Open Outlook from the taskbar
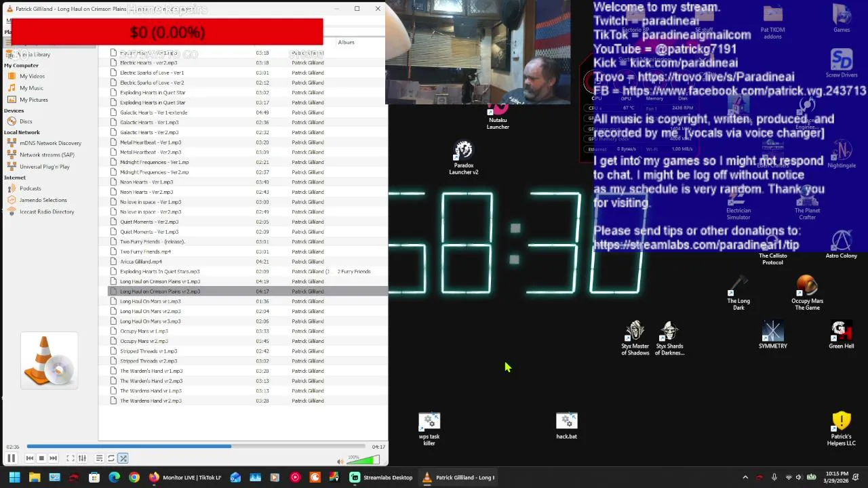This screenshot has width=868, height=488. pos(235,477)
